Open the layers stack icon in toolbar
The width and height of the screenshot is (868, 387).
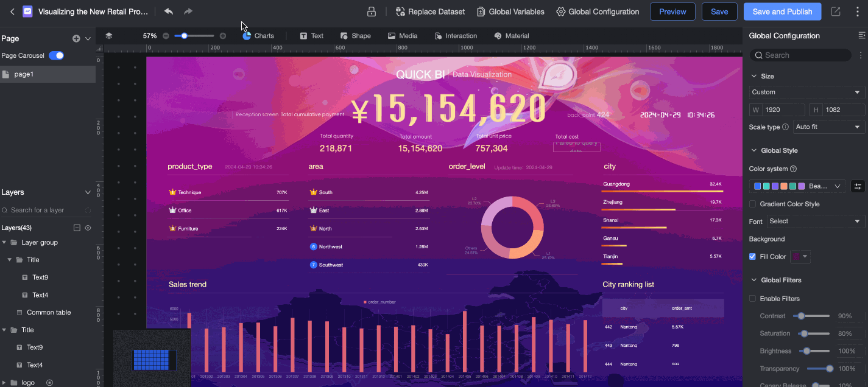[x=109, y=36]
